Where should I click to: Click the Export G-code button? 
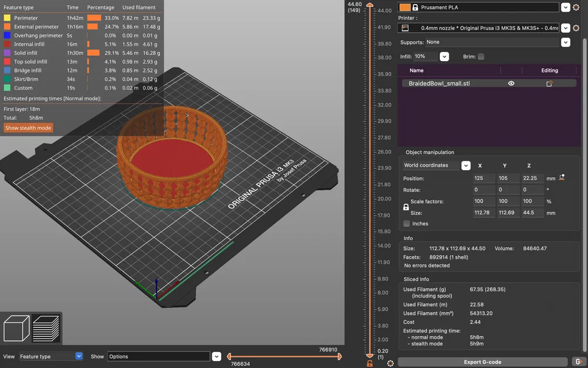(x=483, y=362)
